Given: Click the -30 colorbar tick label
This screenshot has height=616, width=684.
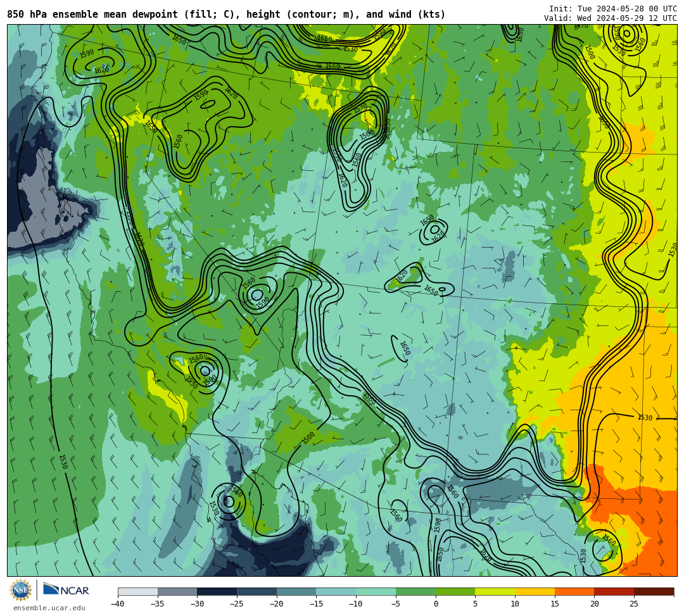Looking at the screenshot, I should pyautogui.click(x=197, y=604).
